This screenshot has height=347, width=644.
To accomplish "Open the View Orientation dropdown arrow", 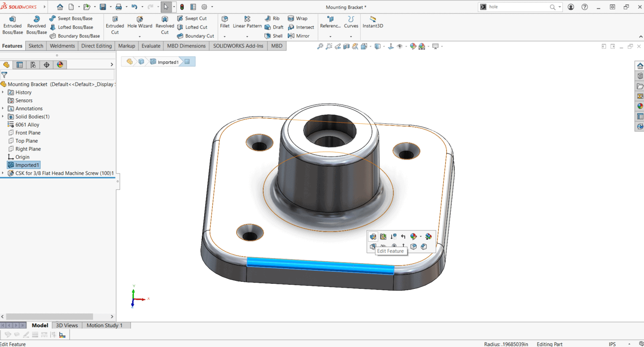I will pyautogui.click(x=370, y=46).
